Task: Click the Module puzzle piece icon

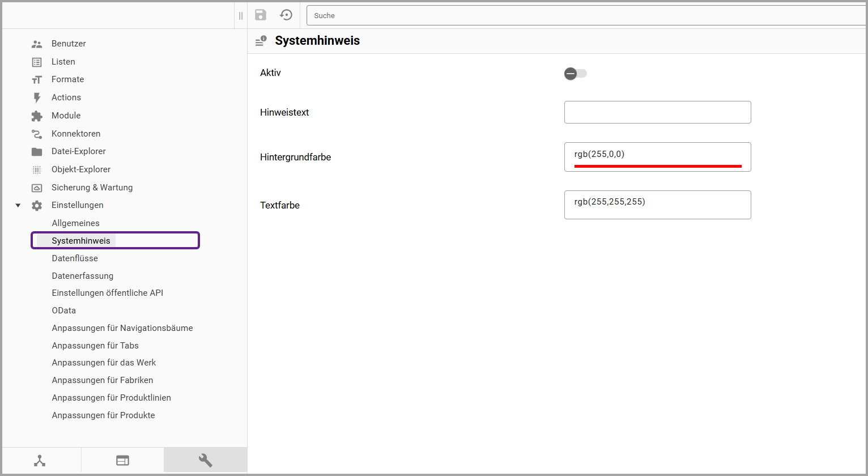Action: 37,116
